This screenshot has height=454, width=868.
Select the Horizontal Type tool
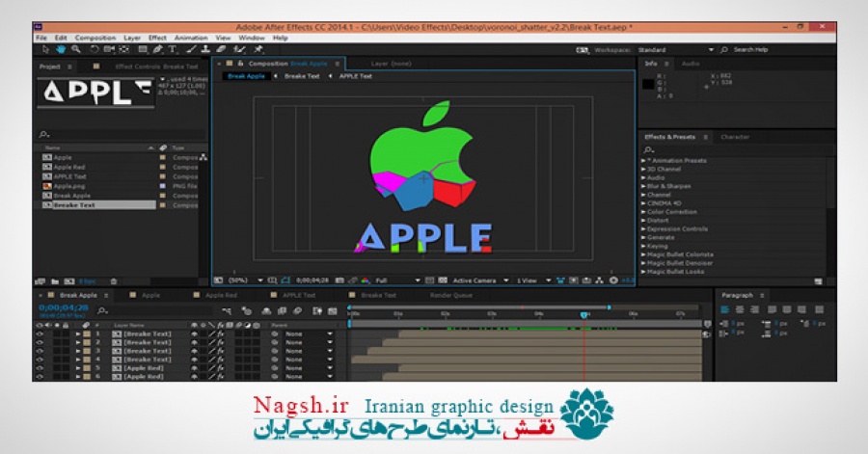click(x=173, y=50)
